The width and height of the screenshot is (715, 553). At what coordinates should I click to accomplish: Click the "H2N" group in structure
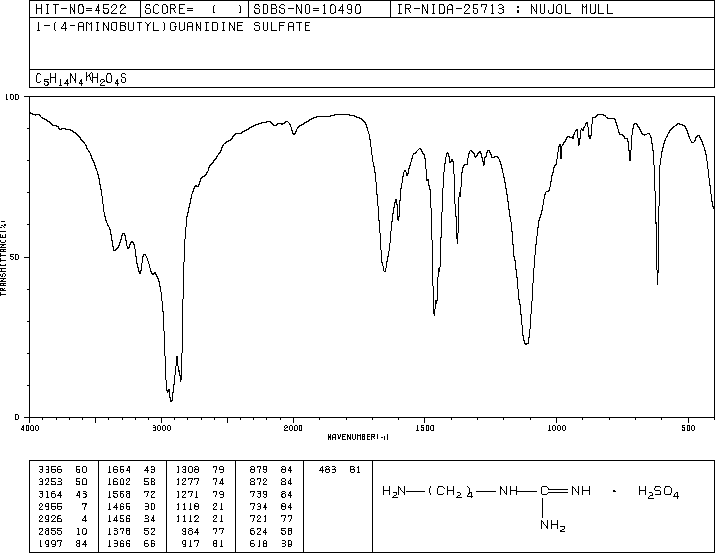pyautogui.click(x=394, y=491)
